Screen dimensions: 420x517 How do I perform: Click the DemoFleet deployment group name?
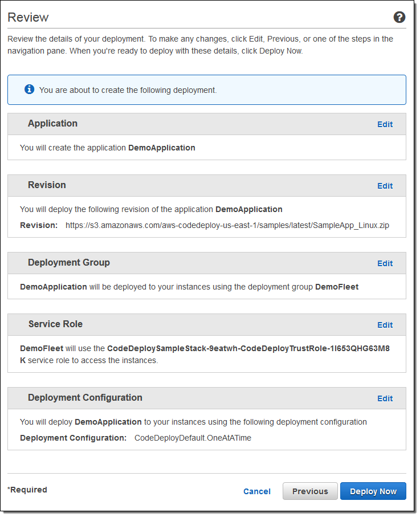click(x=337, y=287)
